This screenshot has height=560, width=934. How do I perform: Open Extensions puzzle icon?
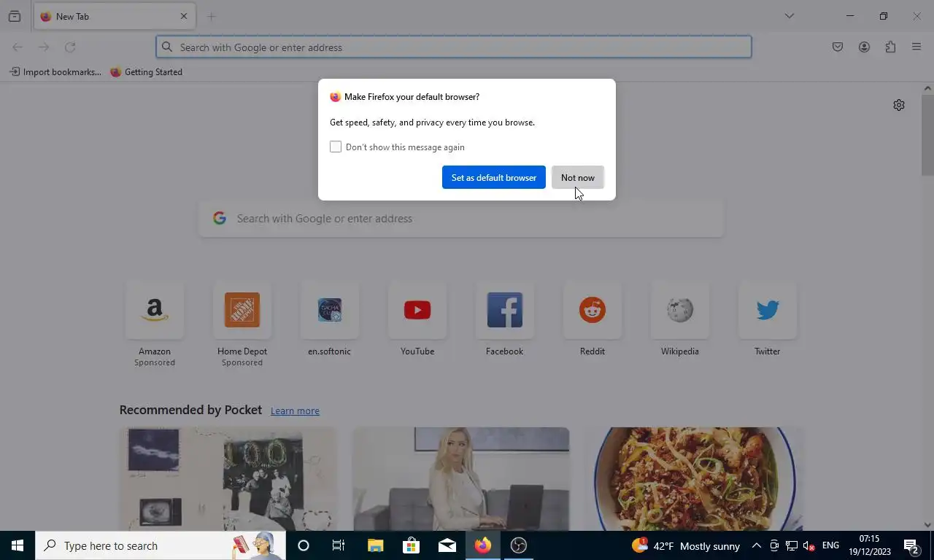point(890,47)
